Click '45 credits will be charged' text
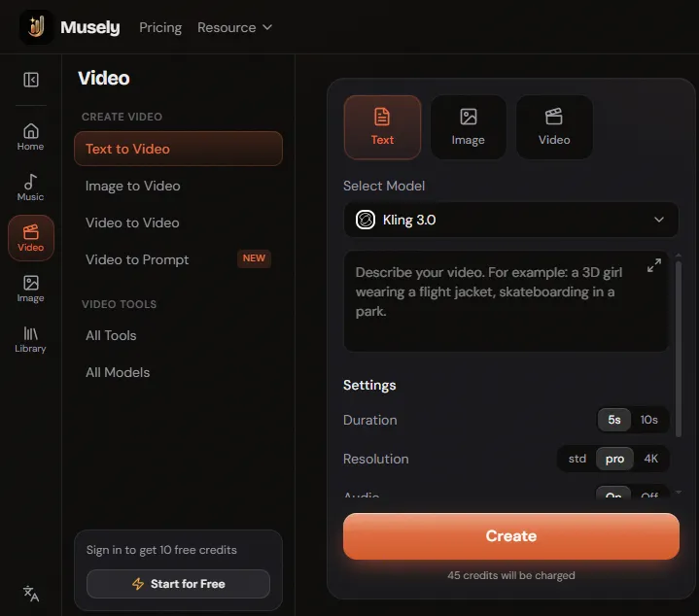This screenshot has height=616, width=699. pyautogui.click(x=510, y=575)
